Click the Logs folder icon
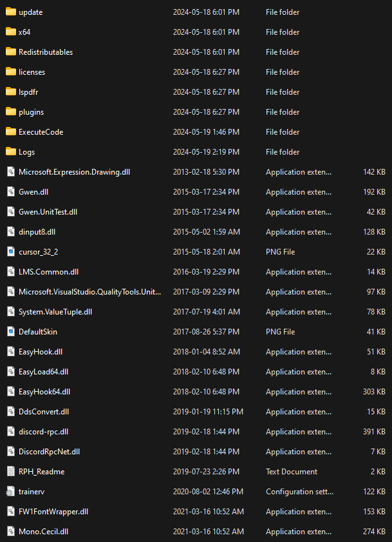 (x=11, y=151)
